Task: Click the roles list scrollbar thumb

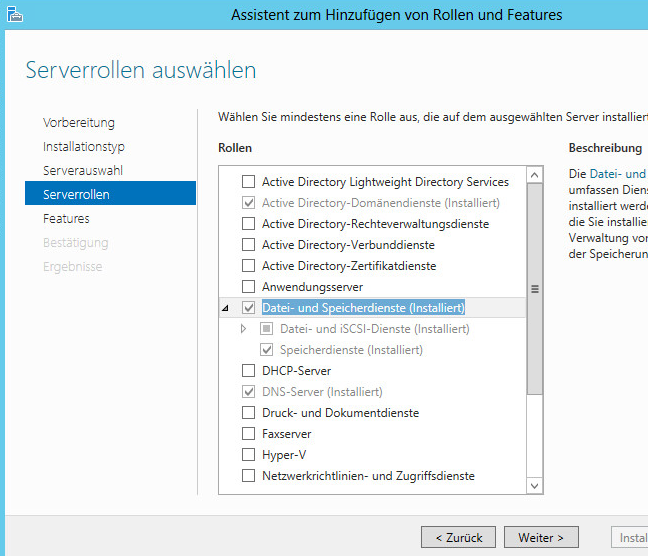Action: coord(534,289)
